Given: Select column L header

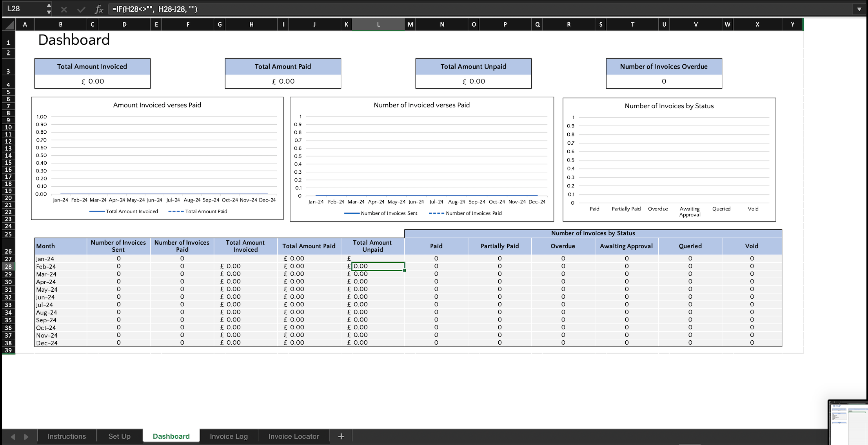Looking at the screenshot, I should 378,24.
